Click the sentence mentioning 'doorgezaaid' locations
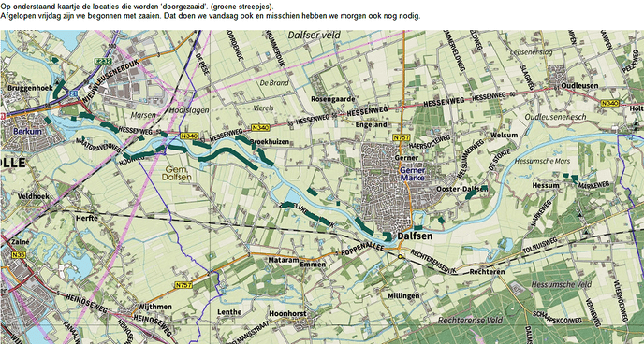Viewport: 644px width, 344px height. click(137, 7)
